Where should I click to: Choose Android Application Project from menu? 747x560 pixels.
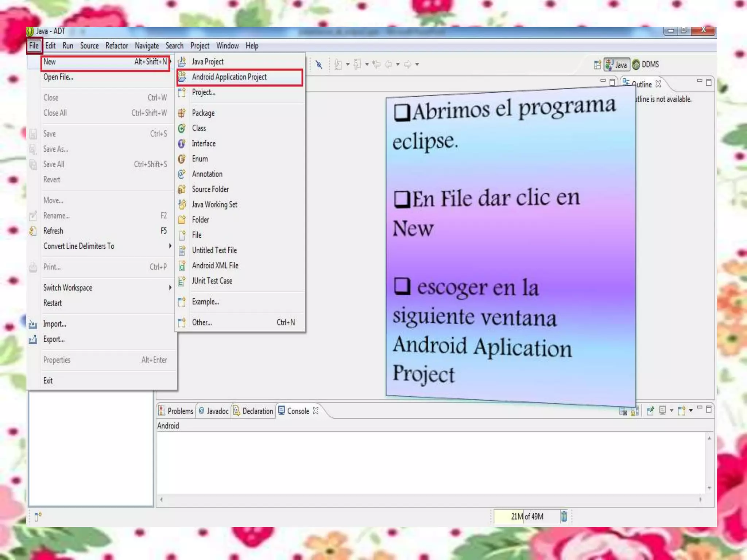229,77
